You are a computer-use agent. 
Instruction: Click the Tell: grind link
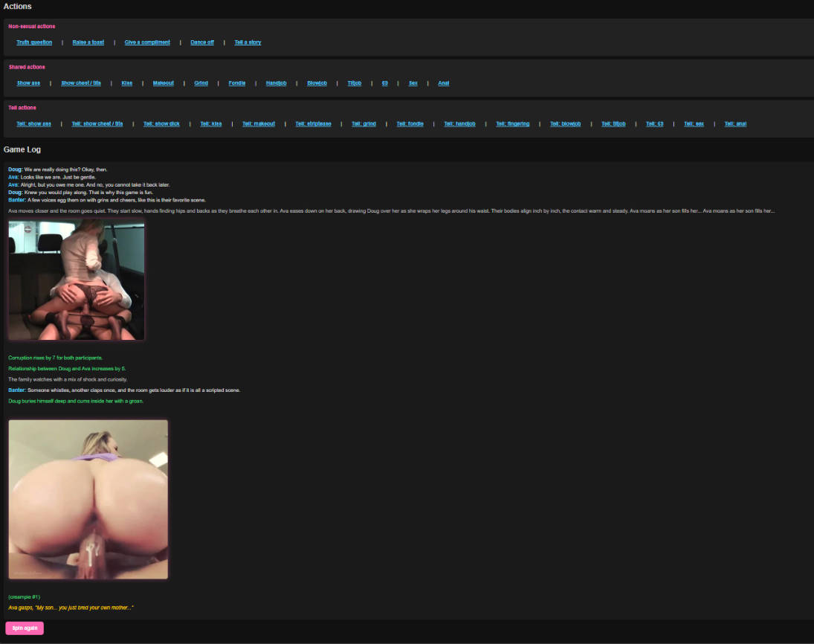pos(364,124)
